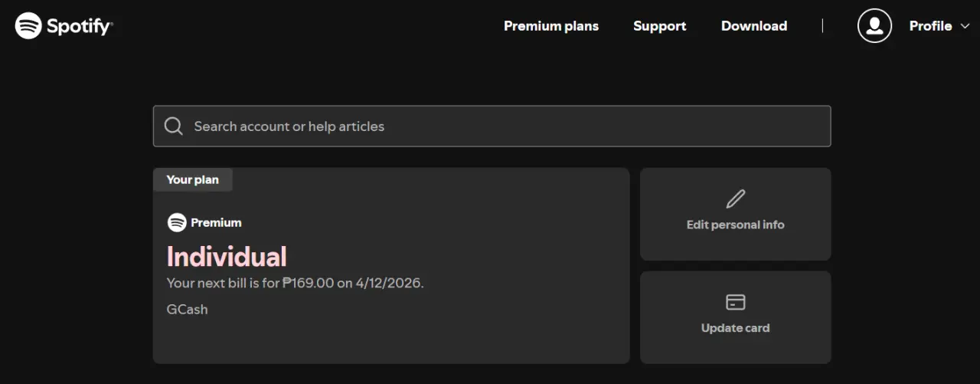The image size is (980, 384).
Task: Click the small Spotify Premium logo icon
Action: pyautogui.click(x=177, y=222)
